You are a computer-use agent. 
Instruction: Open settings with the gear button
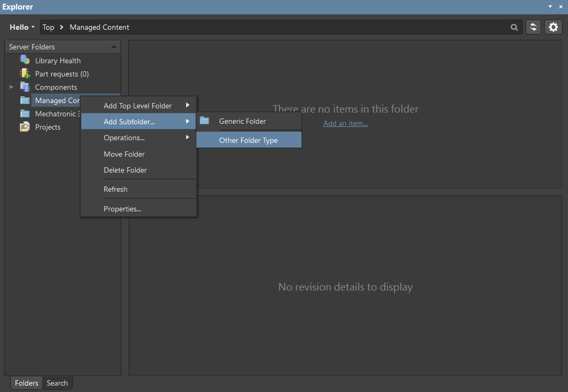[553, 27]
